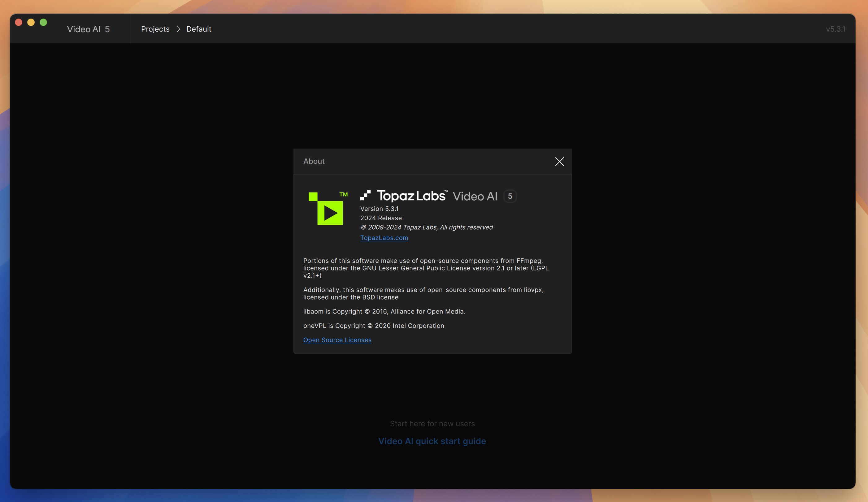Image resolution: width=868 pixels, height=502 pixels.
Task: Click the About dialog title
Action: [314, 161]
